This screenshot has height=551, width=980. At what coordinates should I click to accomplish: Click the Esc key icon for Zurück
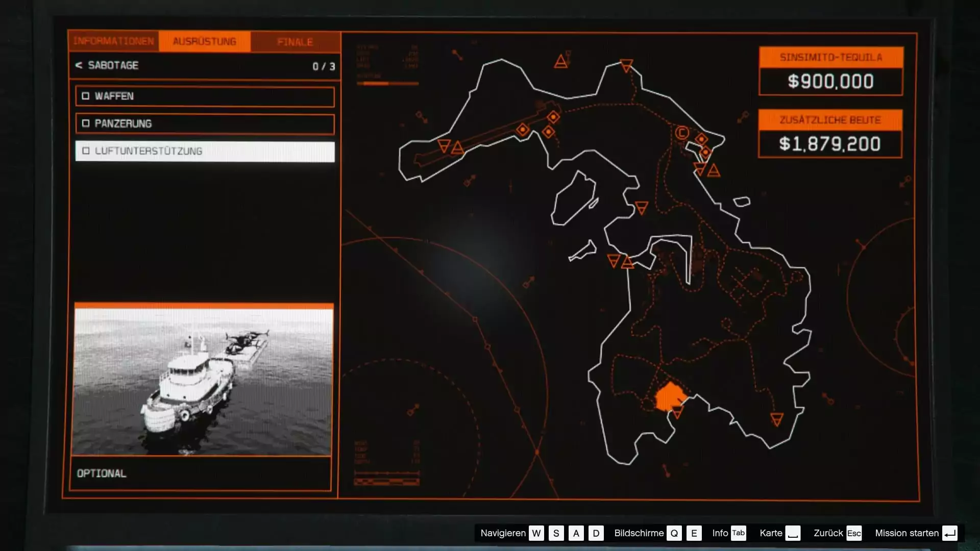[854, 533]
